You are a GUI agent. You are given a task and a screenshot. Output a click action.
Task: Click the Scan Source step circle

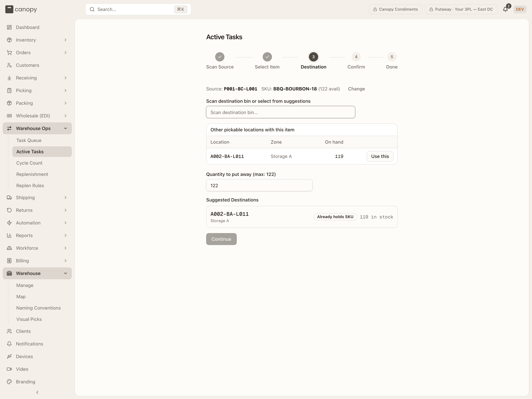(220, 57)
